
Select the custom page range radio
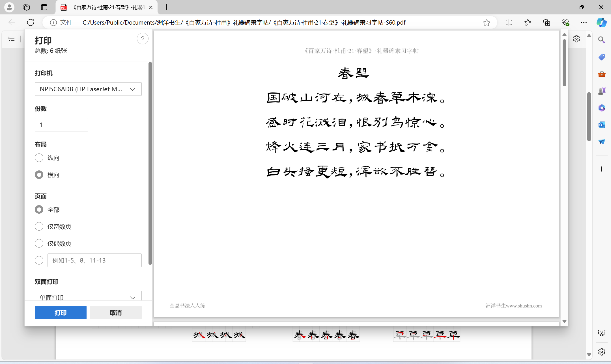(x=39, y=260)
